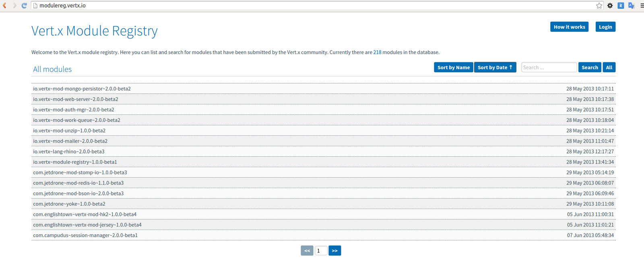Click the All modules heading
The height and width of the screenshot is (260, 644).
(x=52, y=69)
